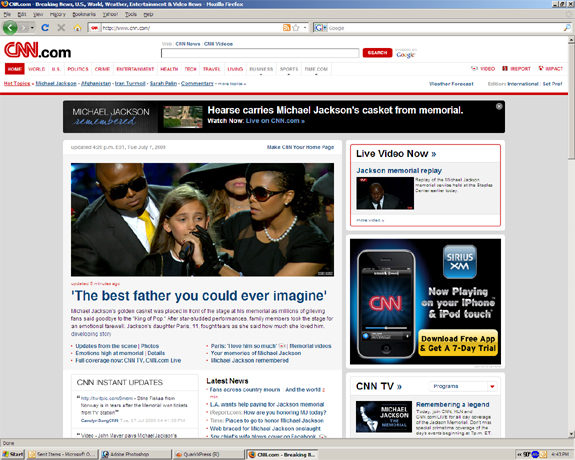Select the HOME navigation tab
575x460 pixels.
pos(15,69)
